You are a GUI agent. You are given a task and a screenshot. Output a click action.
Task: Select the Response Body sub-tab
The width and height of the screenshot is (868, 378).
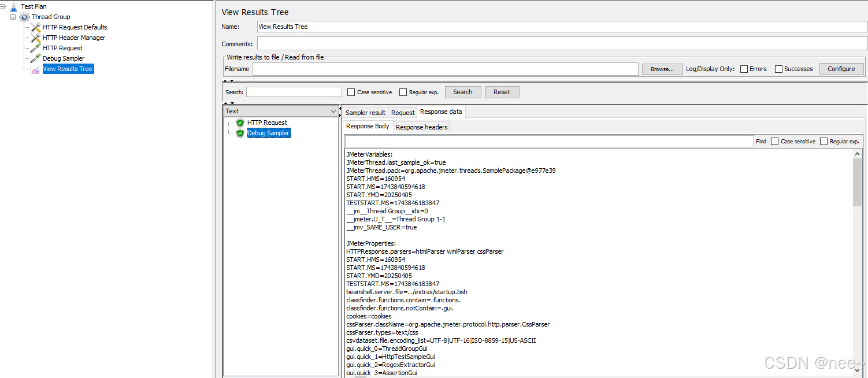coord(368,126)
